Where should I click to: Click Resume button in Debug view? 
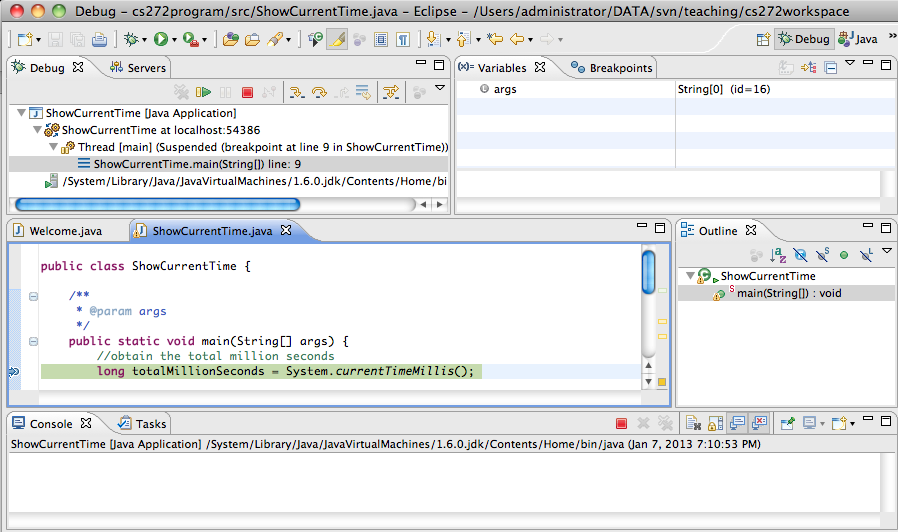click(x=203, y=92)
